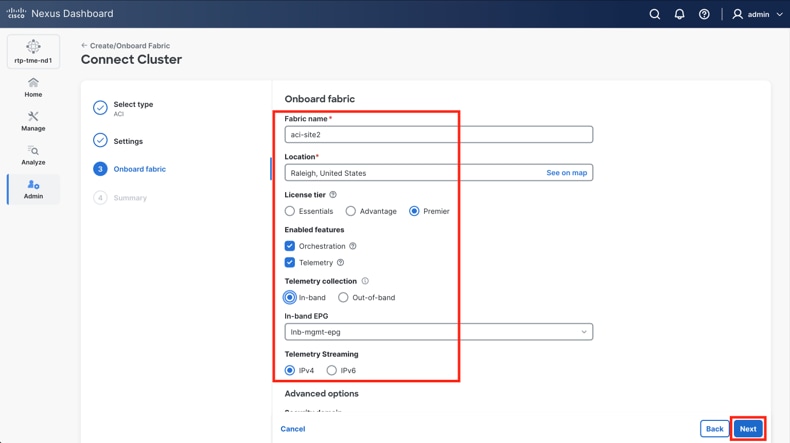Go to Home in sidebar
Viewport: 790px width, 443px height.
pyautogui.click(x=33, y=87)
